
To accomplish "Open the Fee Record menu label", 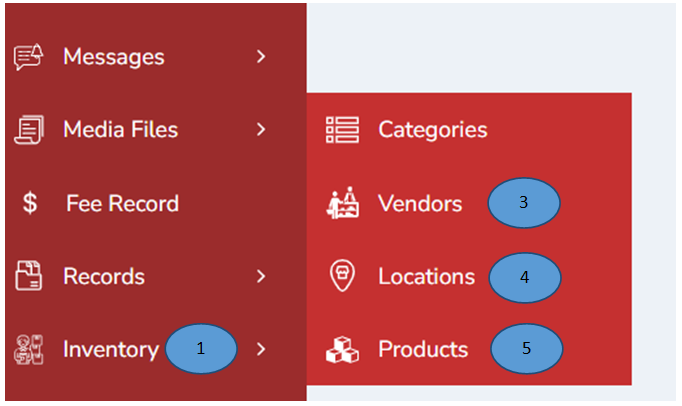I will pos(122,204).
